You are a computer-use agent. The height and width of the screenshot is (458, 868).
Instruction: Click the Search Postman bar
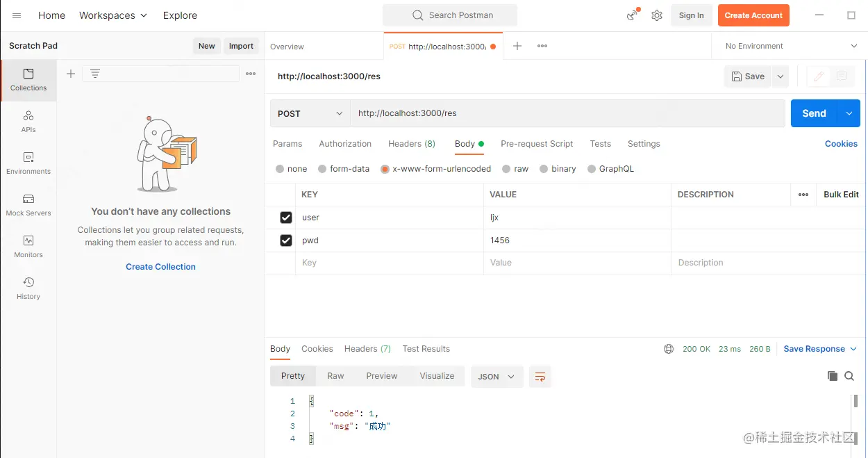pos(450,15)
